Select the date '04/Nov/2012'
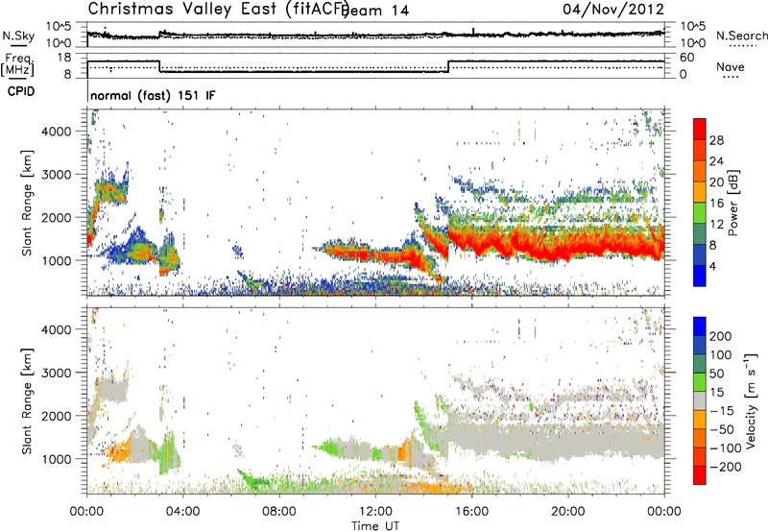The image size is (768, 532). point(613,10)
